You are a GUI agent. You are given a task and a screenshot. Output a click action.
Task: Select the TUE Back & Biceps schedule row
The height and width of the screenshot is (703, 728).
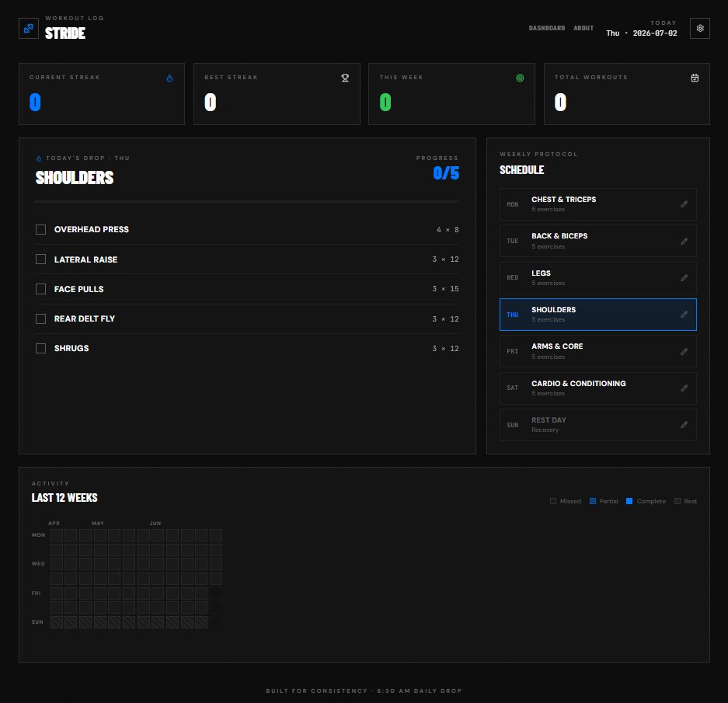tap(598, 241)
